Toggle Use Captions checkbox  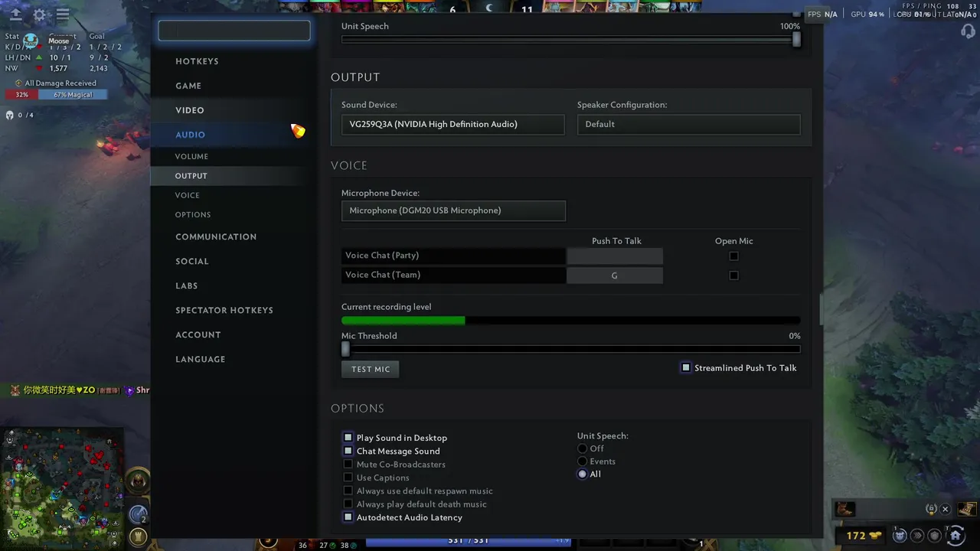(348, 478)
